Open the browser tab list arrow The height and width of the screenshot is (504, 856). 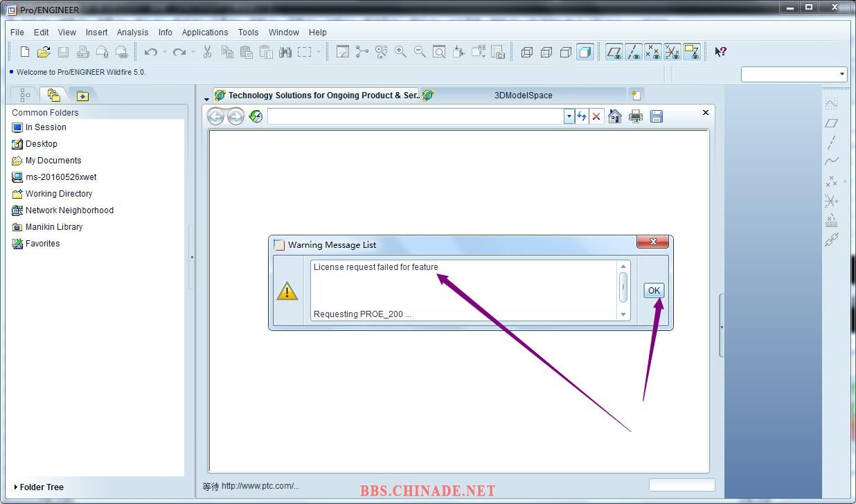206,99
